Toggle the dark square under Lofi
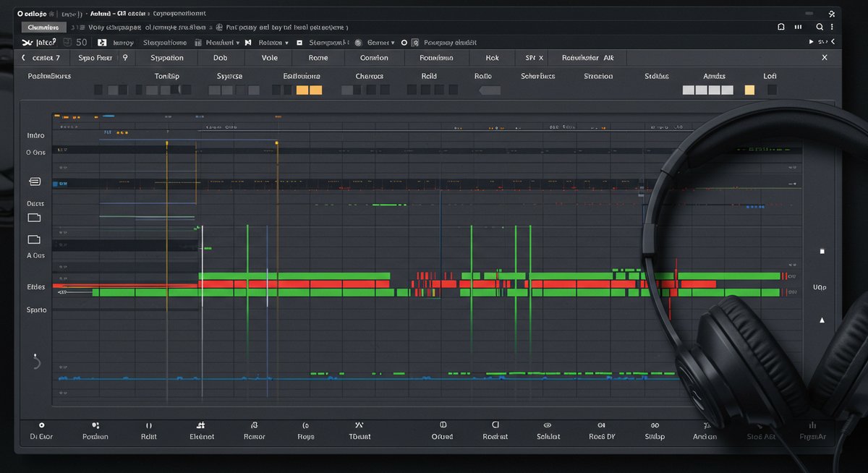This screenshot has height=473, width=868. 772,90
